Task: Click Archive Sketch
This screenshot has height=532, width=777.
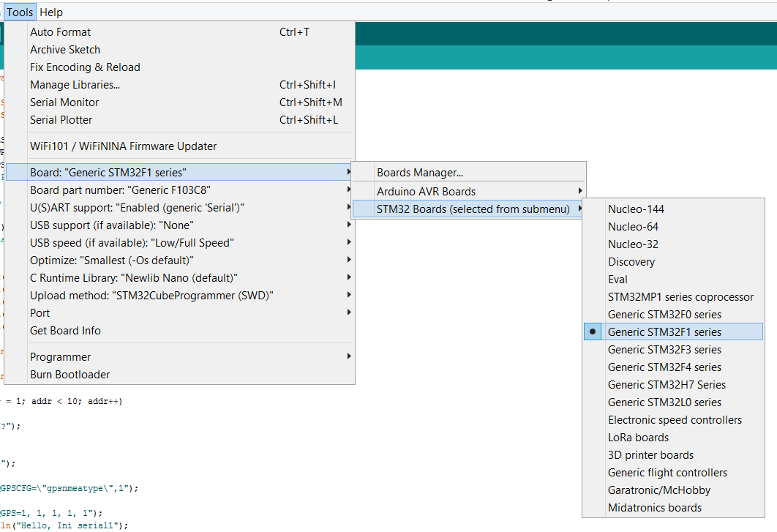Action: click(64, 49)
